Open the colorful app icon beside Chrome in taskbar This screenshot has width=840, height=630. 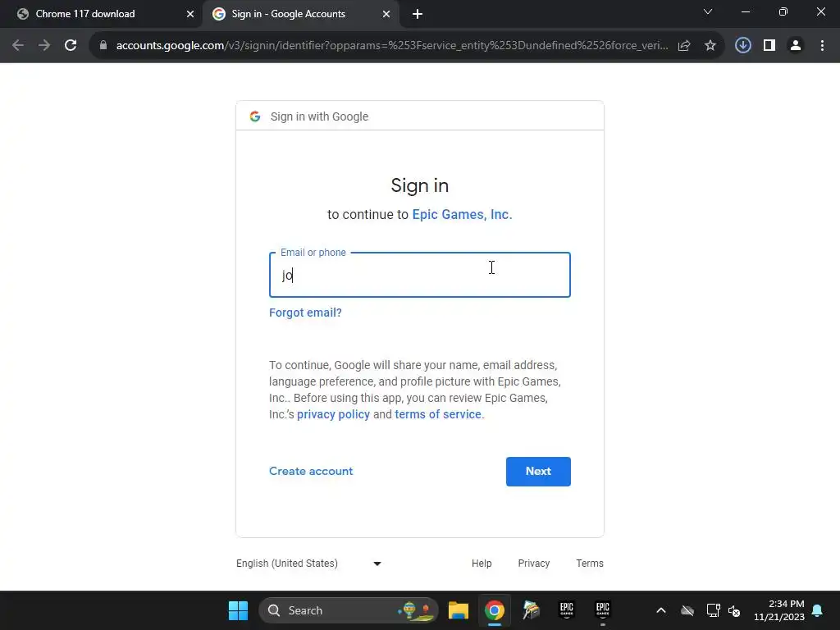531,610
